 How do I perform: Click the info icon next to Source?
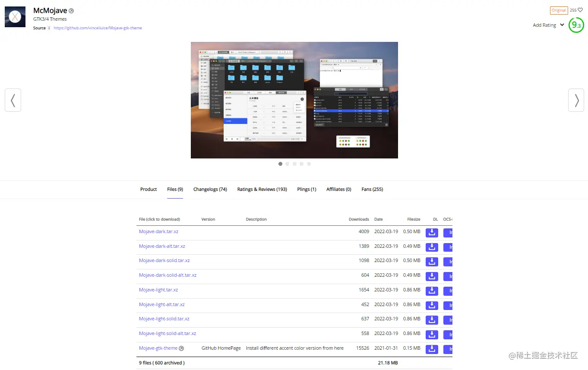click(49, 28)
